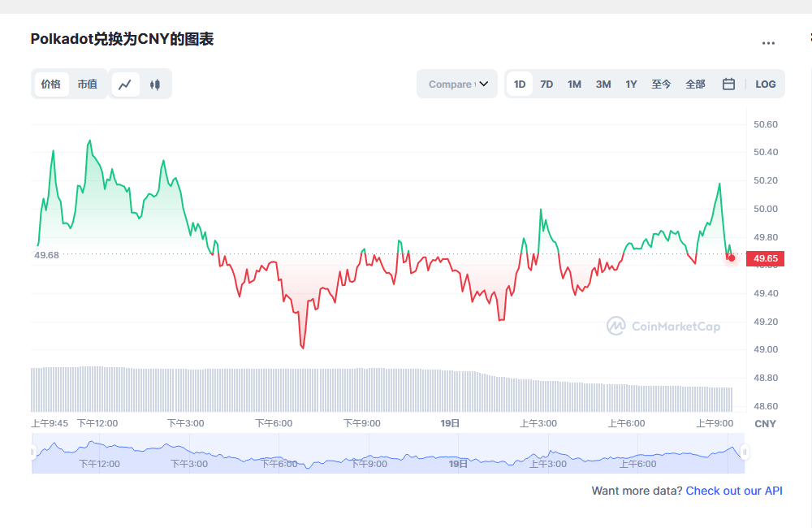Open the Compare dropdown
Viewport: 812px width, 528px height.
[457, 84]
